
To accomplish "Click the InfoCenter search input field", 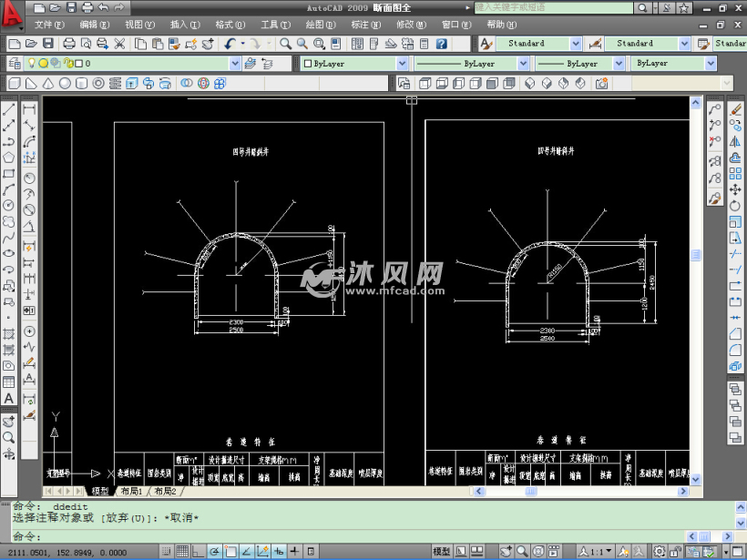I will (554, 7).
